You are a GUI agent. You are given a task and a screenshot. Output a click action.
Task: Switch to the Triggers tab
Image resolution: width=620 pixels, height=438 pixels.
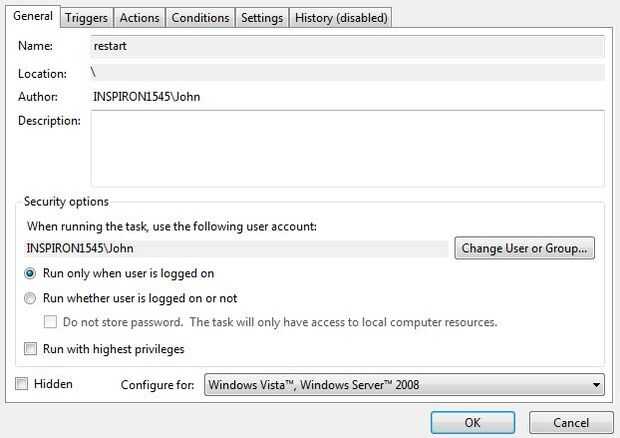click(x=85, y=18)
